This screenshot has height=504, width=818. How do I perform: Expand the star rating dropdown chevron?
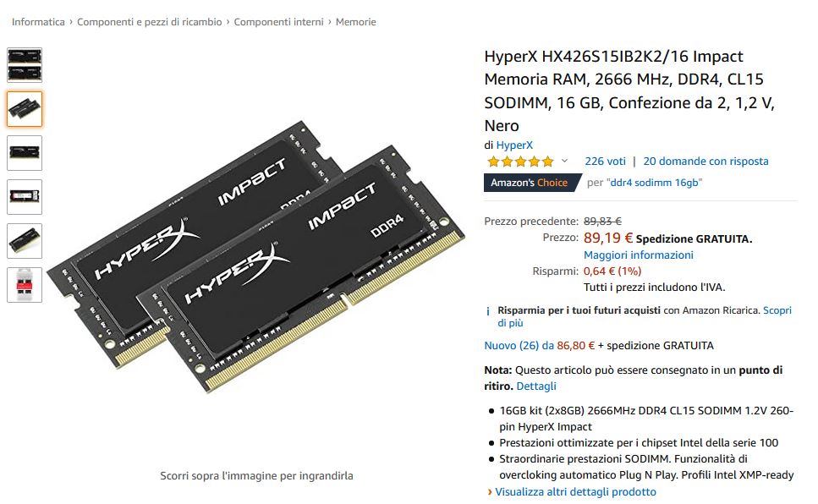(564, 162)
